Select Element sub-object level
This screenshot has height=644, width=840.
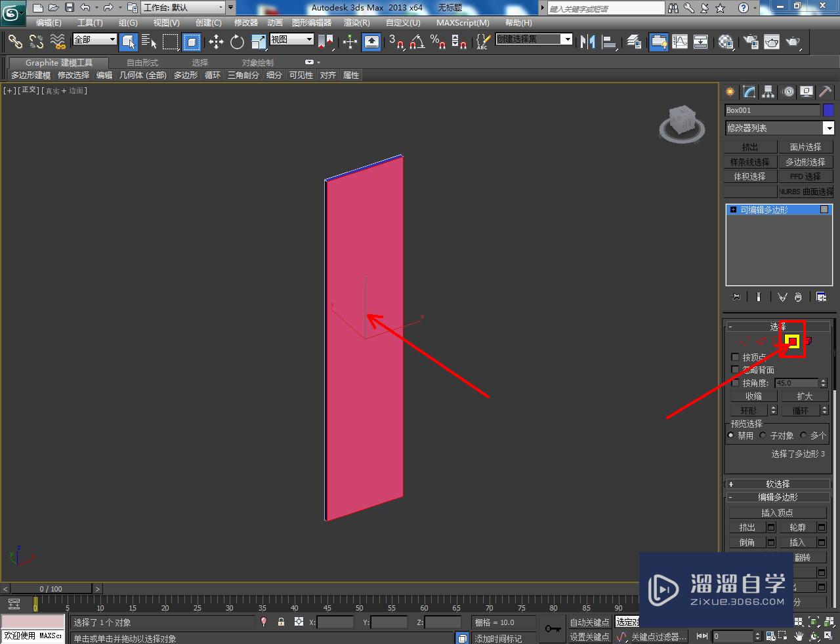tap(808, 341)
